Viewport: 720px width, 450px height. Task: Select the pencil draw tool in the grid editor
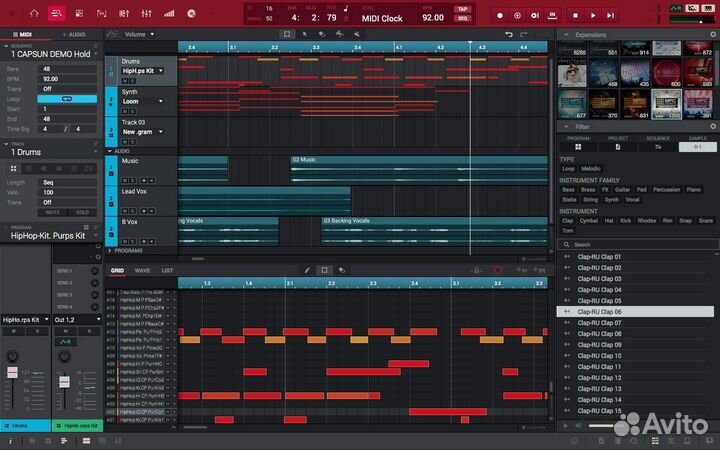pyautogui.click(x=307, y=270)
